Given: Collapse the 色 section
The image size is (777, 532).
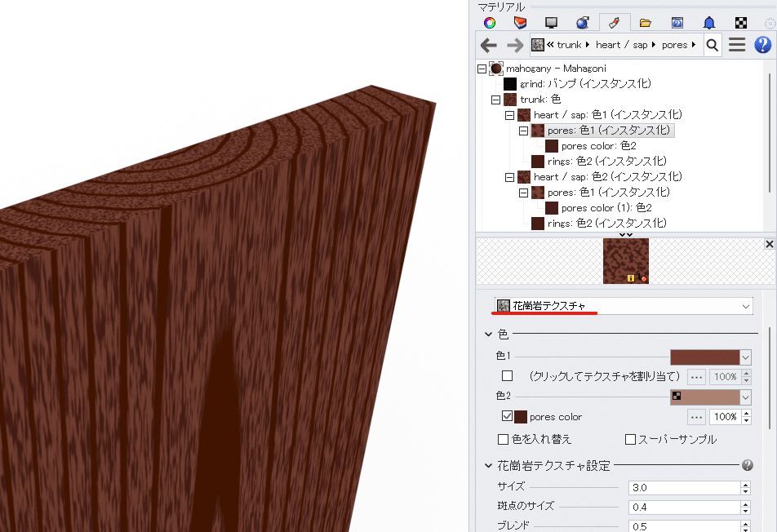Looking at the screenshot, I should coord(488,335).
